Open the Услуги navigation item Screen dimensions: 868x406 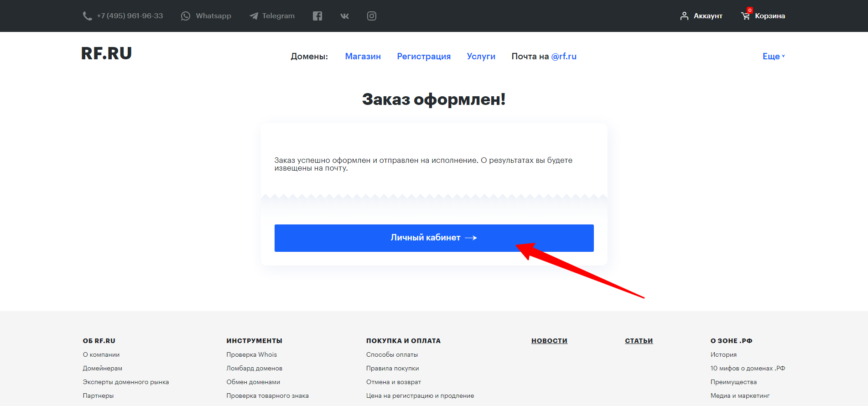(x=481, y=56)
